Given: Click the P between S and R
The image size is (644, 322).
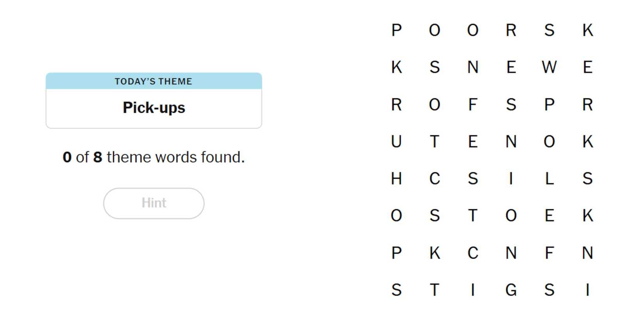Looking at the screenshot, I should 549,105.
